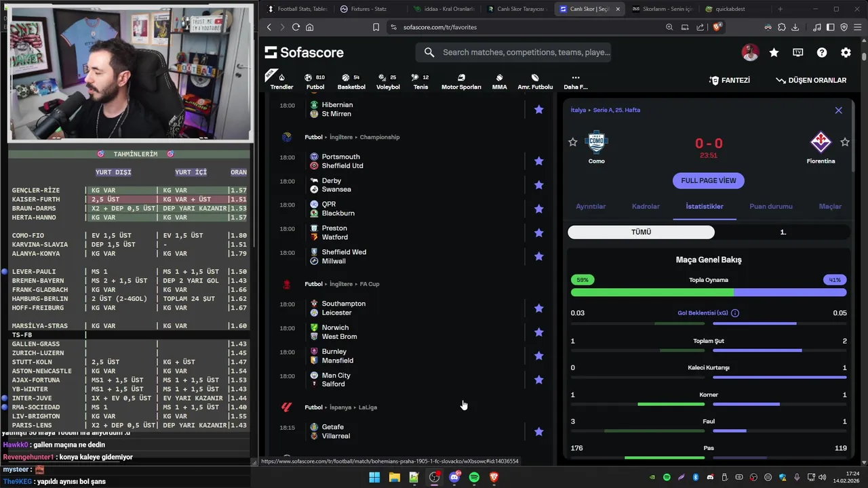Open the TV schedule icon in header
Image resolution: width=868 pixels, height=488 pixels.
pos(797,52)
